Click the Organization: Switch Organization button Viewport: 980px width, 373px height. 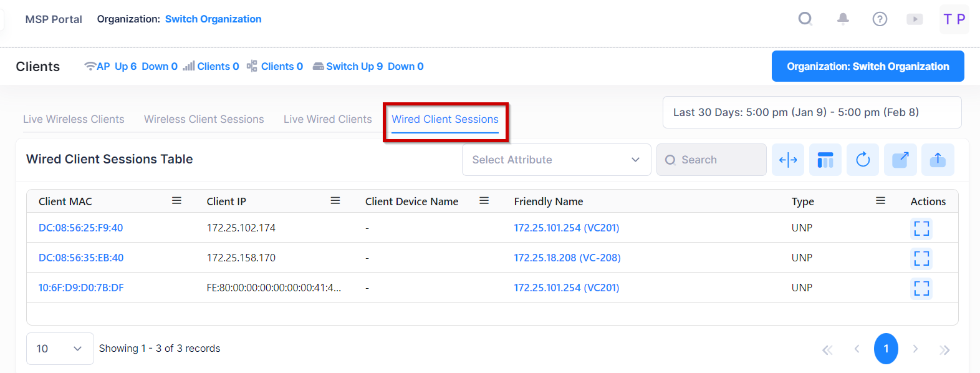coord(868,66)
